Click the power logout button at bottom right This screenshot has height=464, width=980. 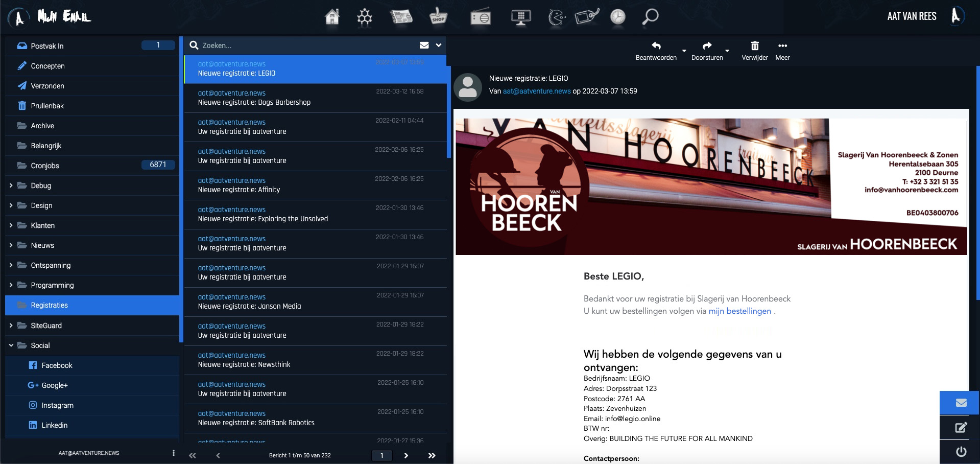(x=960, y=452)
